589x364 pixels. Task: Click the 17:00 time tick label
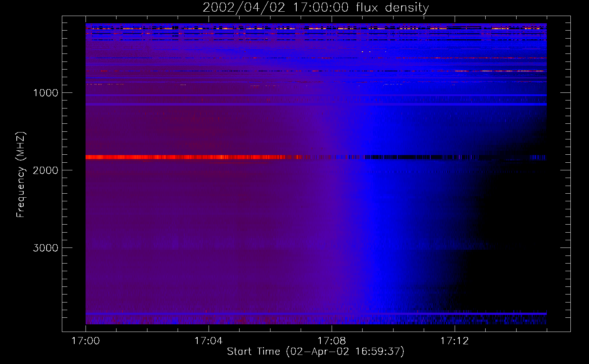pyautogui.click(x=86, y=341)
